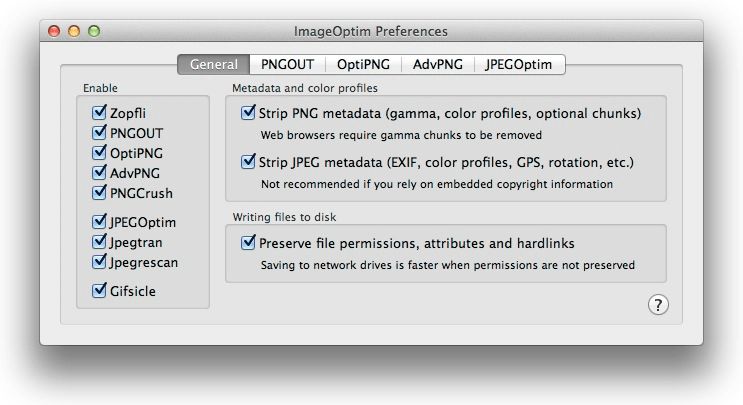Viewport: 743px width, 405px height.
Task: Disable the Zopfli checkbox
Action: (99, 113)
